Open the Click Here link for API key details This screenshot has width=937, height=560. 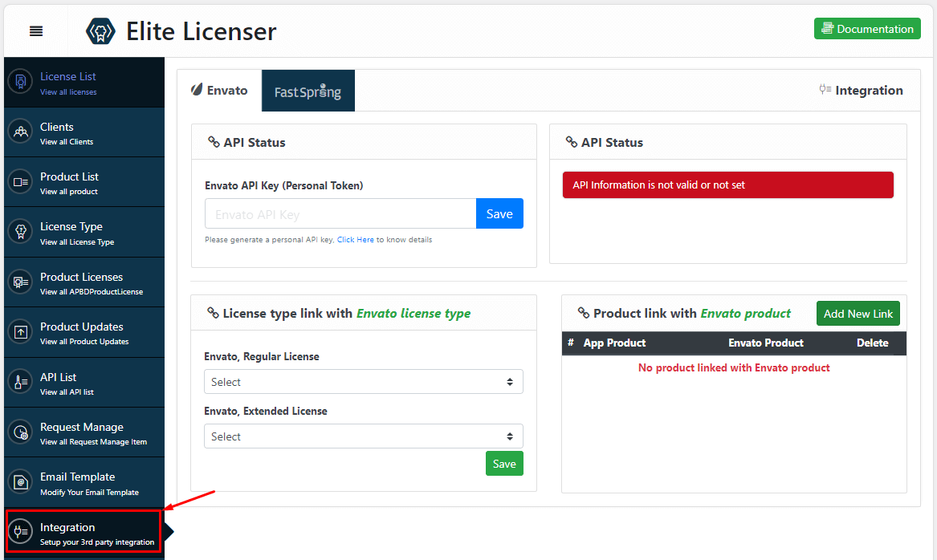tap(356, 239)
